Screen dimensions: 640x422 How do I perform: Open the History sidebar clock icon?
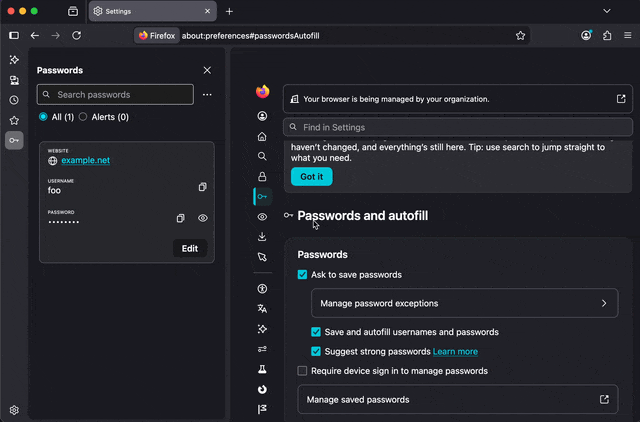(x=14, y=100)
